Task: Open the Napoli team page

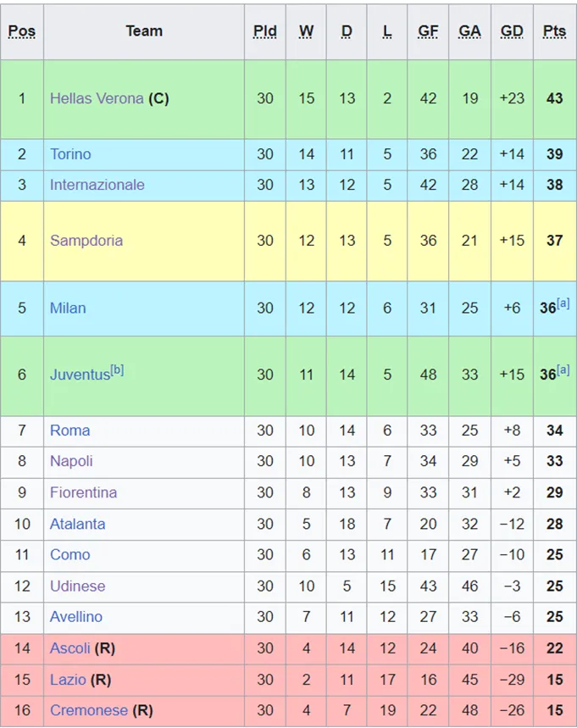Action: click(71, 462)
